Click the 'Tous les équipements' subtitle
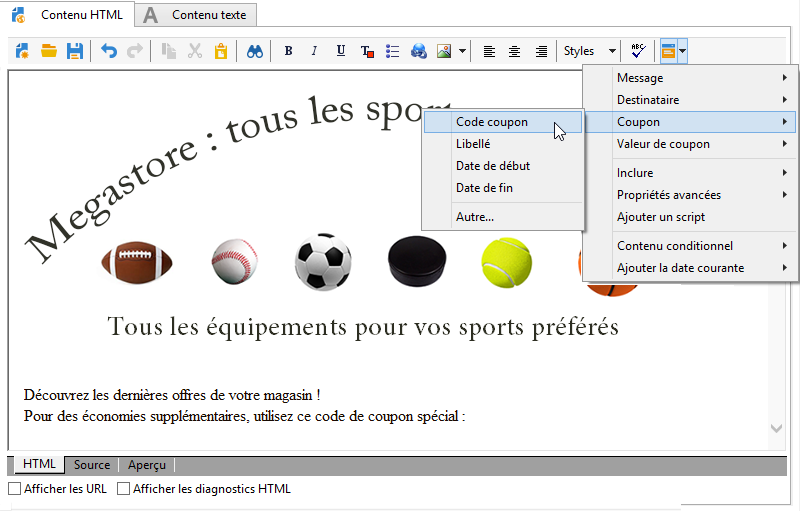Image resolution: width=800 pixels, height=511 pixels. click(x=363, y=327)
